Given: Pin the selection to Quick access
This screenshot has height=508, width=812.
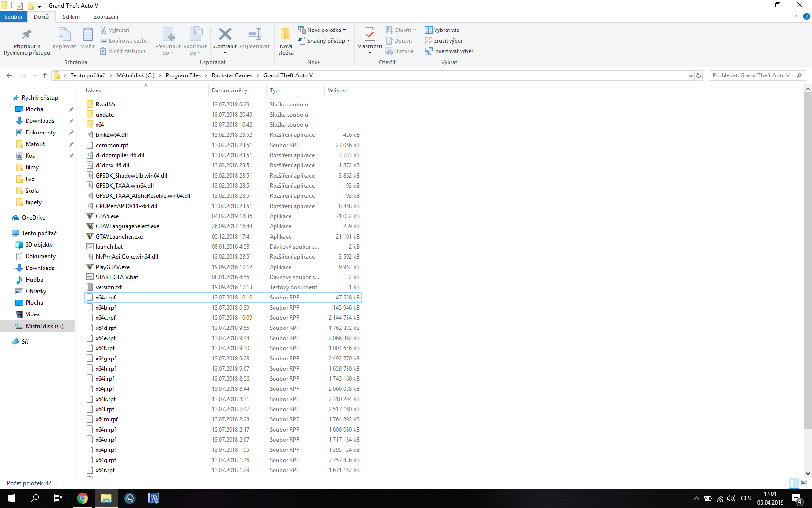Looking at the screenshot, I should [27, 41].
